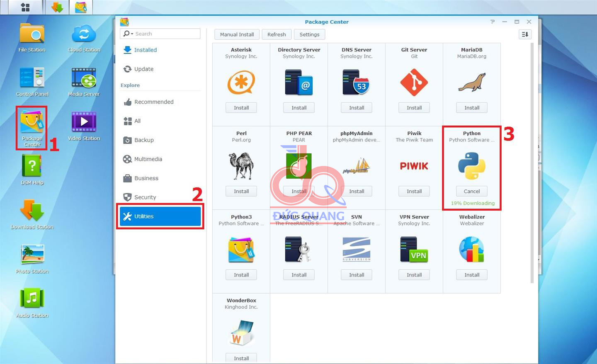The height and width of the screenshot is (364, 597).
Task: Open DSM Help icon
Action: pos(32,170)
